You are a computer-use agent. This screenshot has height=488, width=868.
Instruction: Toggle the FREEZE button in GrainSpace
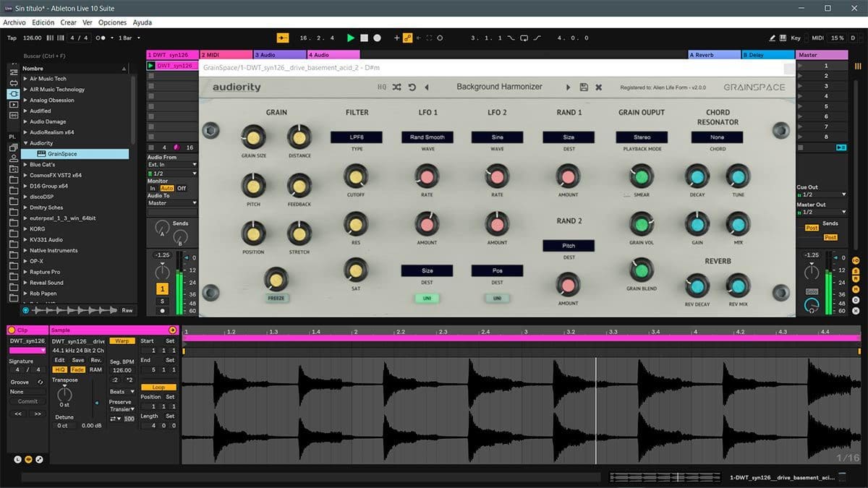tap(276, 297)
